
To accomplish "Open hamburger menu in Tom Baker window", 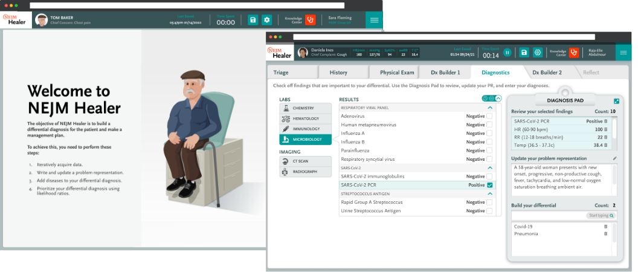I will (x=374, y=20).
